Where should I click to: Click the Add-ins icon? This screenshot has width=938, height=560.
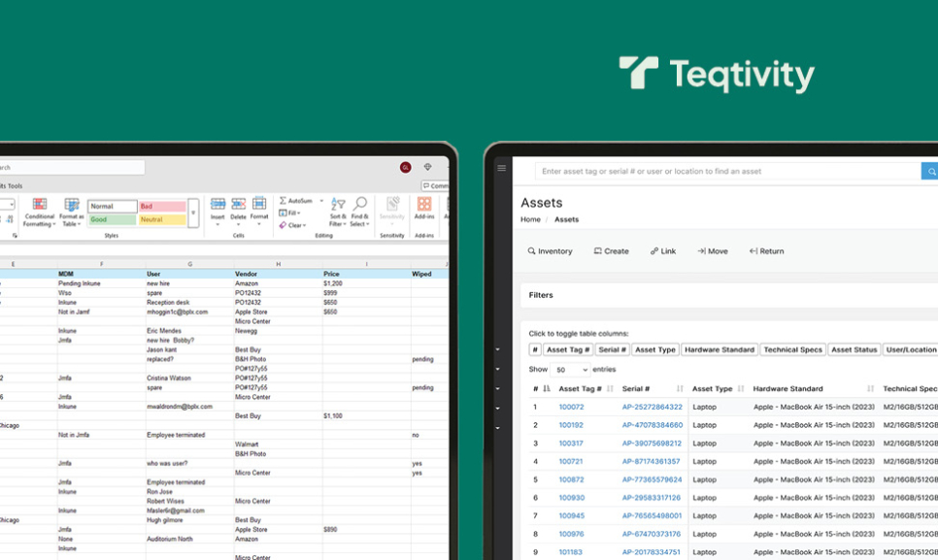tap(424, 205)
